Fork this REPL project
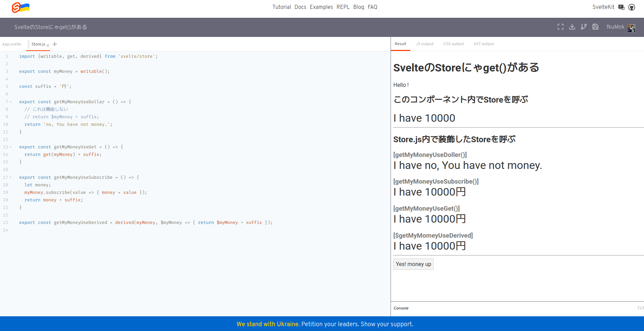644x331 pixels. [x=584, y=27]
